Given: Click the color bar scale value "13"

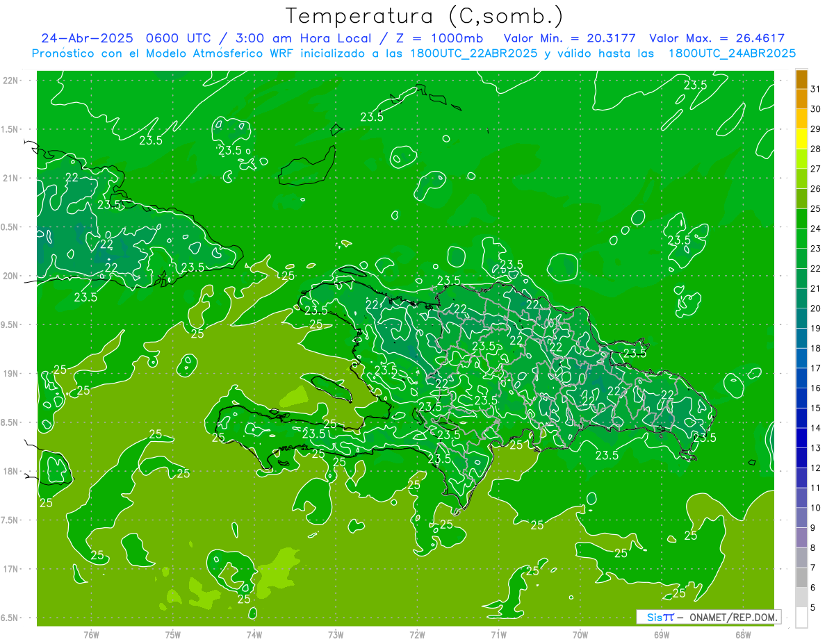Looking at the screenshot, I should 815,448.
